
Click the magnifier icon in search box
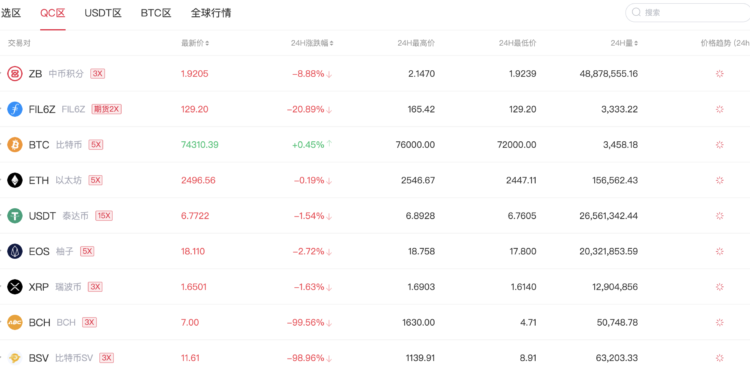636,12
